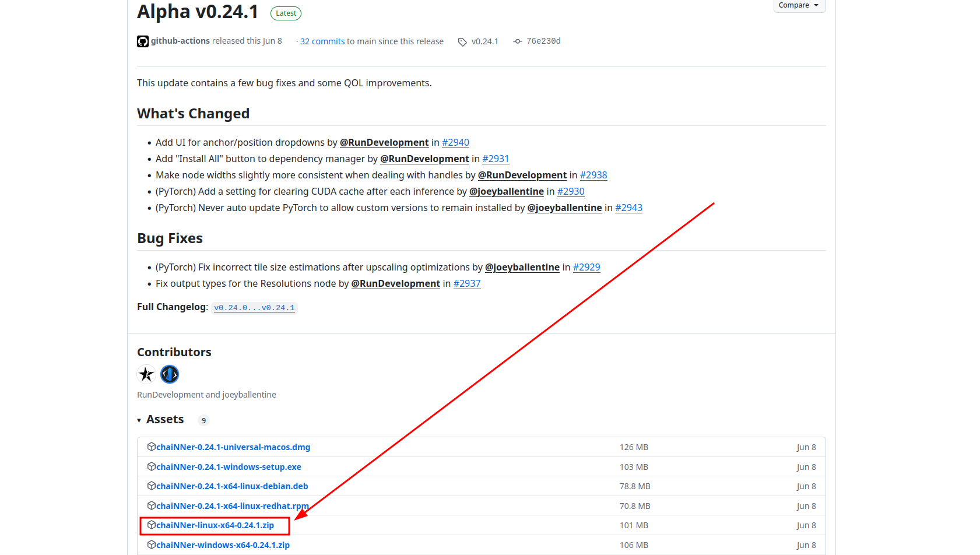Open pull request #2940

click(x=455, y=142)
